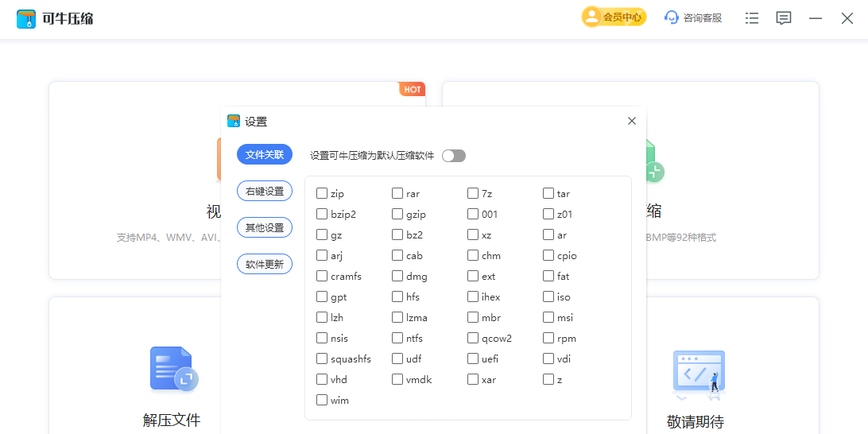
Task: Tick the gpt checkbox
Action: 322,296
